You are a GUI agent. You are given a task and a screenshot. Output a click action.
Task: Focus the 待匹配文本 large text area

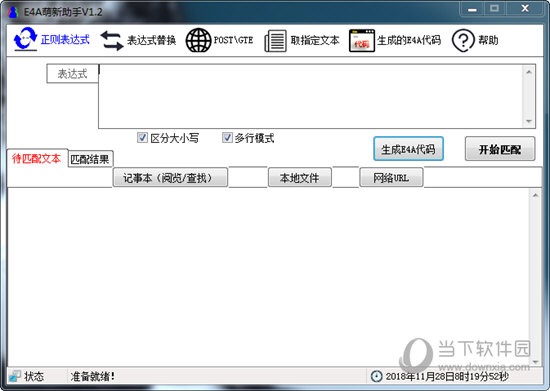click(268, 277)
